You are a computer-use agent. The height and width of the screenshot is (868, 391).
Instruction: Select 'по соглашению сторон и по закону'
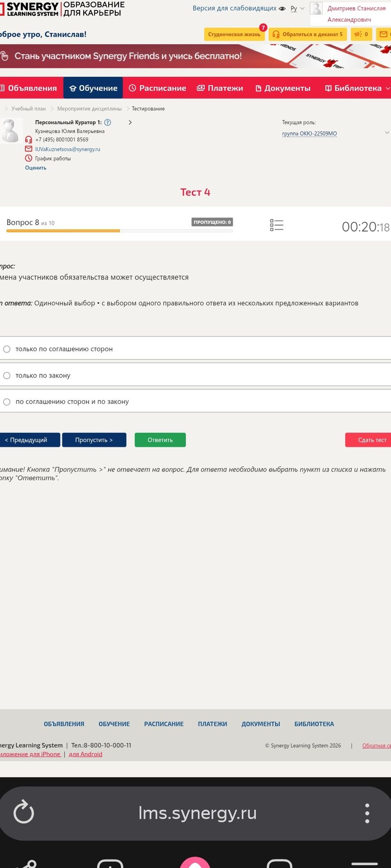195,401
